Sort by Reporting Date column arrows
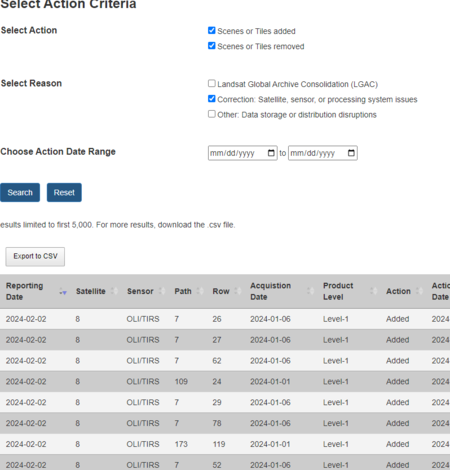Viewport: 450px width, 470px height. point(63,291)
